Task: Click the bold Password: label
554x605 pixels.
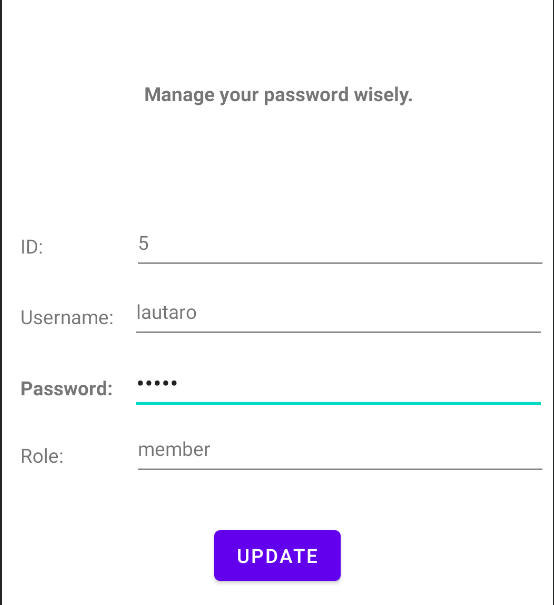Action: pos(67,389)
